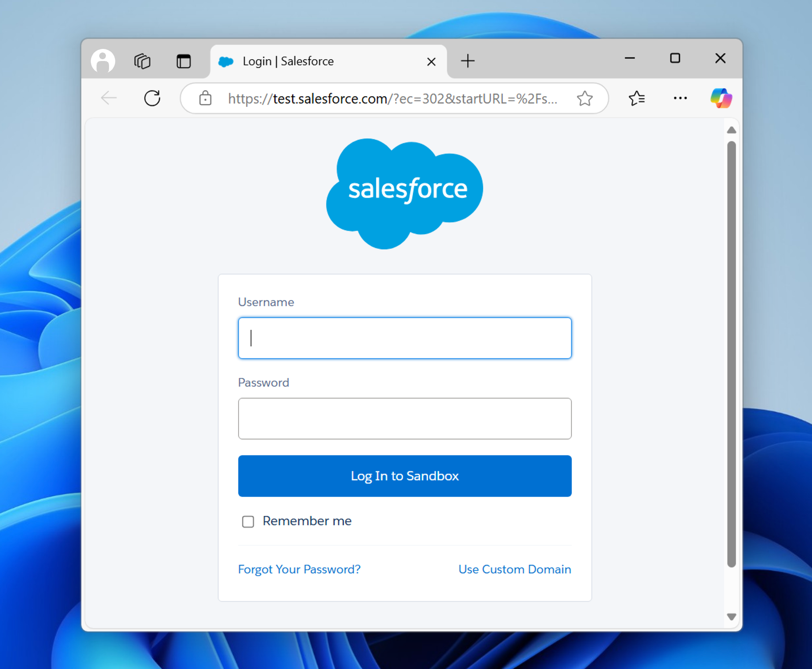The image size is (812, 669).
Task: Open the tab actions menu icon
Action: pyautogui.click(x=183, y=61)
